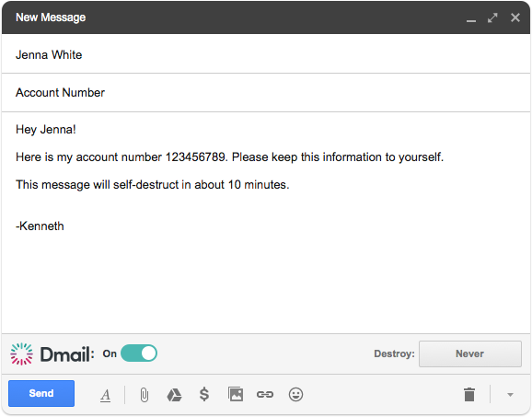Insert files using the Google Drive icon
The height and width of the screenshot is (417, 532).
click(x=174, y=395)
